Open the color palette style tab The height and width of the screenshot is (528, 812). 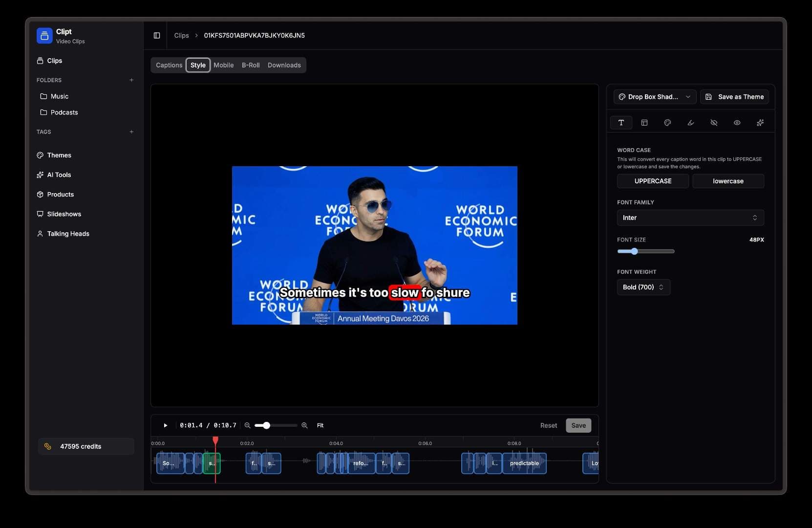coord(667,123)
